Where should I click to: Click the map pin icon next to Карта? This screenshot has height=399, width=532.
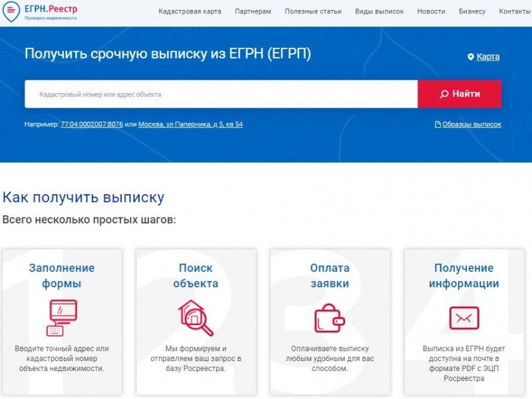(469, 57)
